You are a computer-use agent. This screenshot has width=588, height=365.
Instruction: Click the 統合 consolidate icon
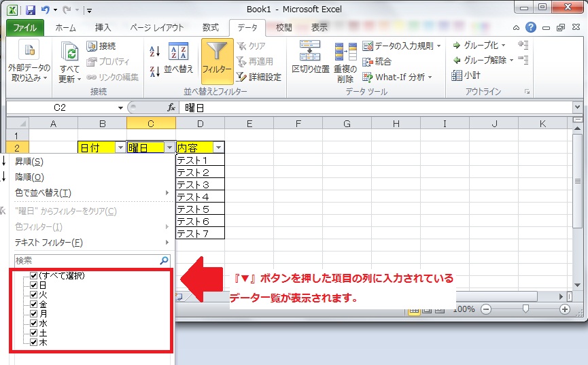pos(368,62)
